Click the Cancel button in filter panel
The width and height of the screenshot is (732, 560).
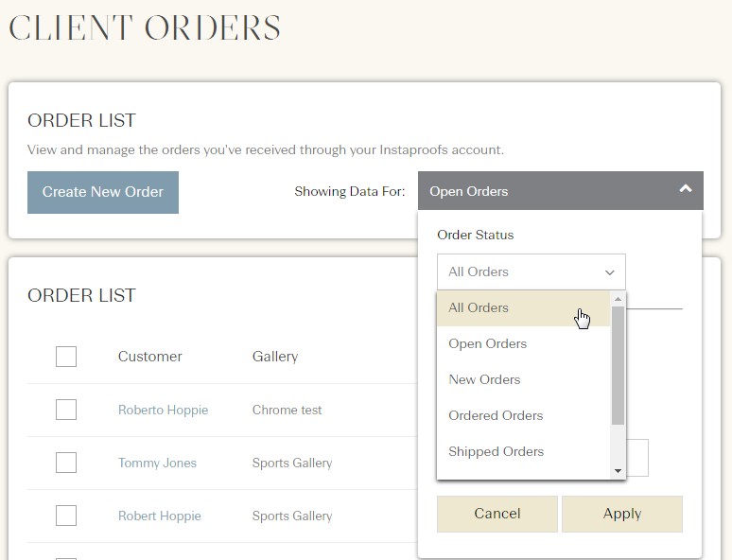pos(497,514)
